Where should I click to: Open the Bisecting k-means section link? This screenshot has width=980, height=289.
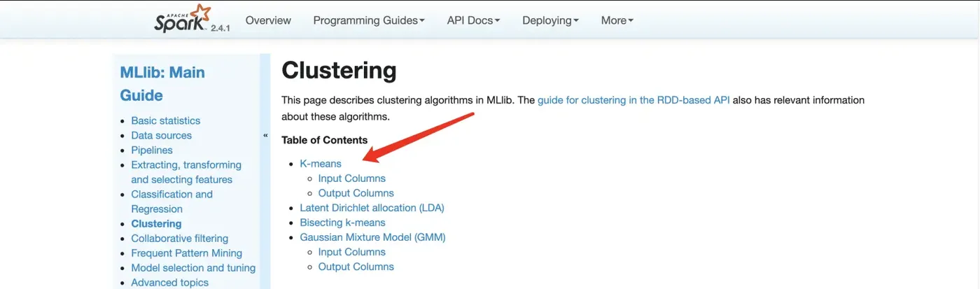point(342,223)
